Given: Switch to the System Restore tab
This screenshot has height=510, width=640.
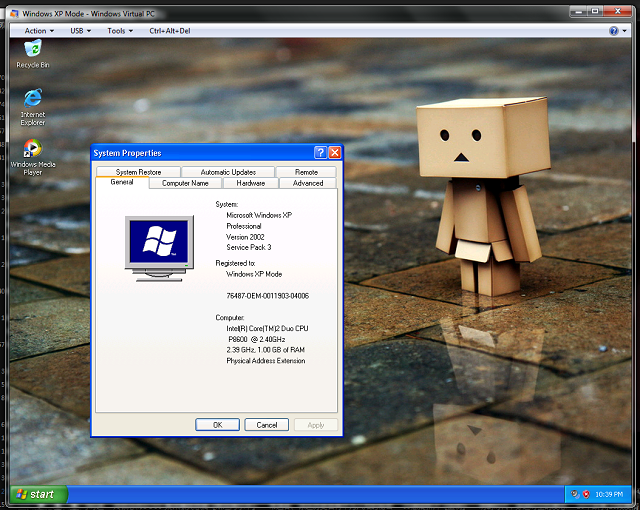Looking at the screenshot, I should pyautogui.click(x=138, y=172).
